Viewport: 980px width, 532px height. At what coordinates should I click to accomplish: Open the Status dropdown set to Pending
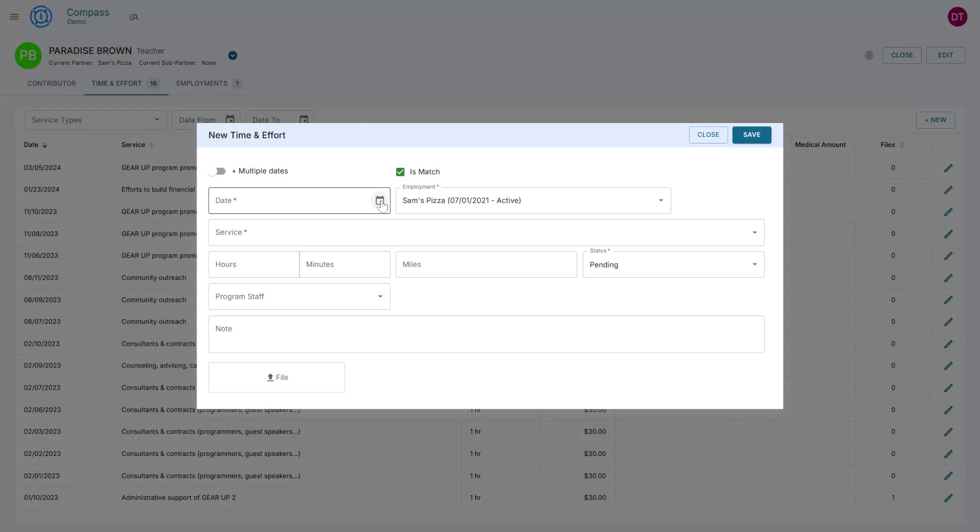[x=754, y=264]
